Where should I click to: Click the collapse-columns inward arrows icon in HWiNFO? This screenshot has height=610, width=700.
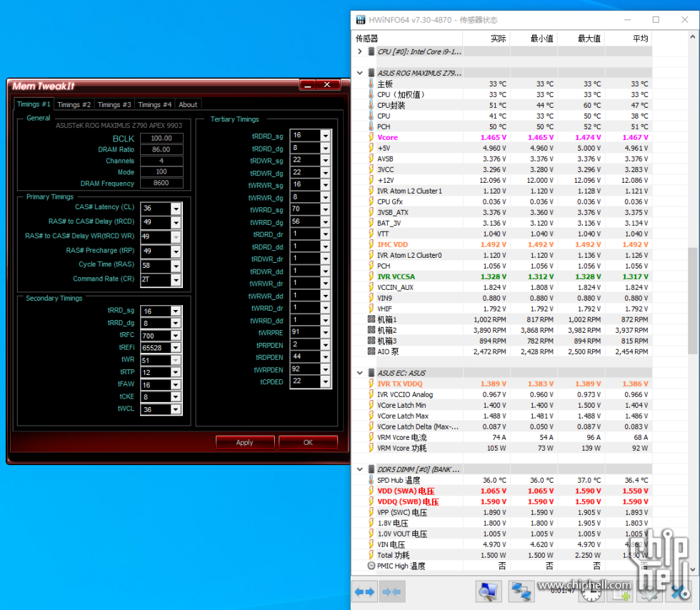[391, 591]
